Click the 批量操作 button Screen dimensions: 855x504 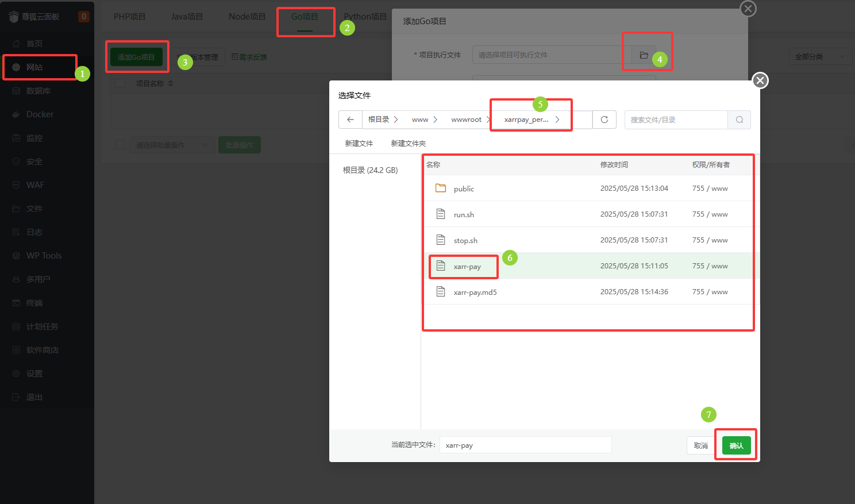(240, 145)
